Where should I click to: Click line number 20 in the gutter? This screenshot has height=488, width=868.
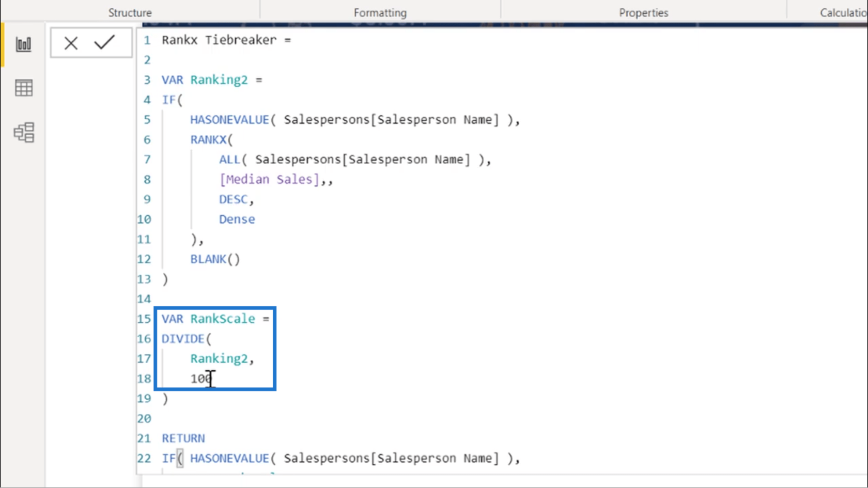(144, 419)
